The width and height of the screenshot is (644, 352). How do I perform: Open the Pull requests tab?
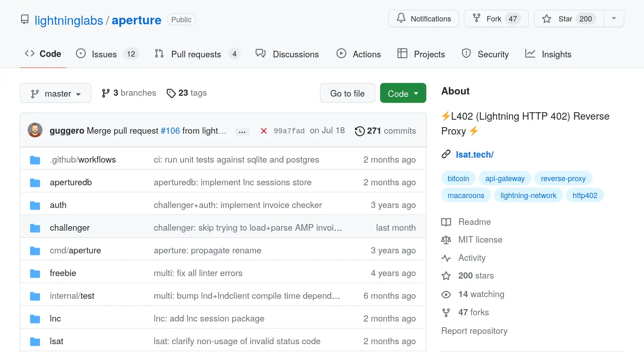[x=197, y=54]
